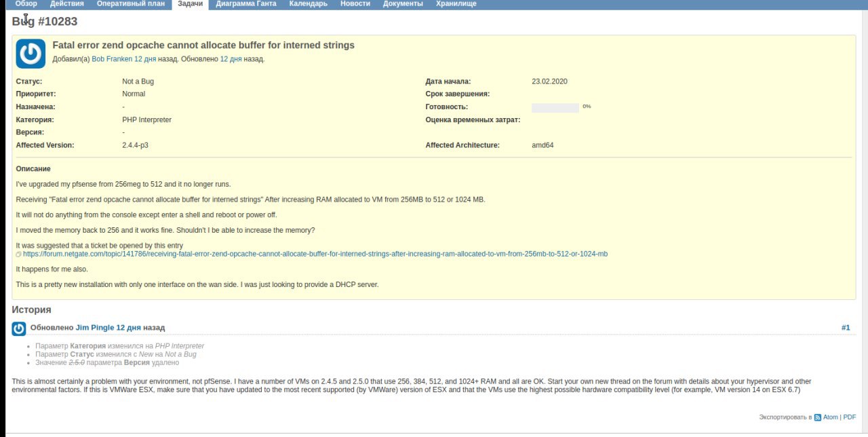Click the '23.02.2020' start date value

click(x=549, y=81)
